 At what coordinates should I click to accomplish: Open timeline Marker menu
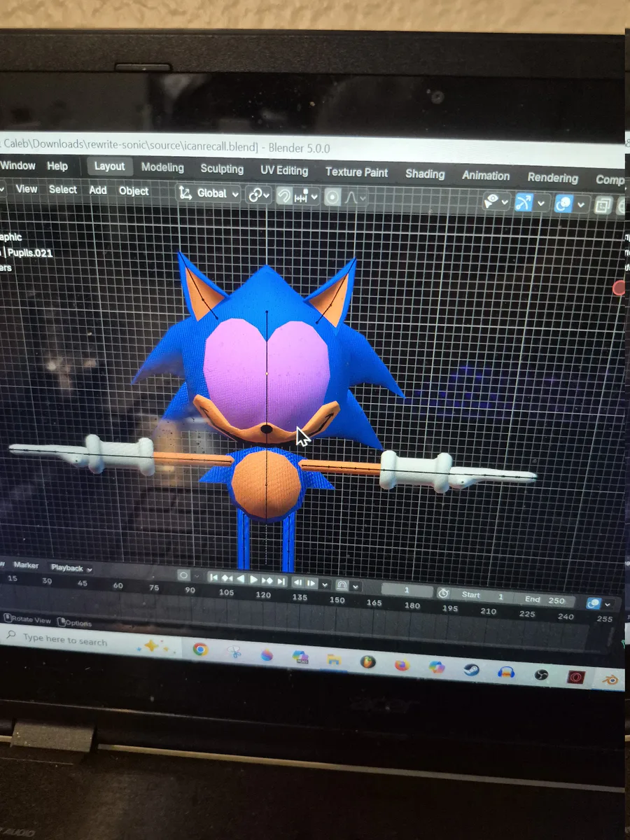pyautogui.click(x=27, y=566)
